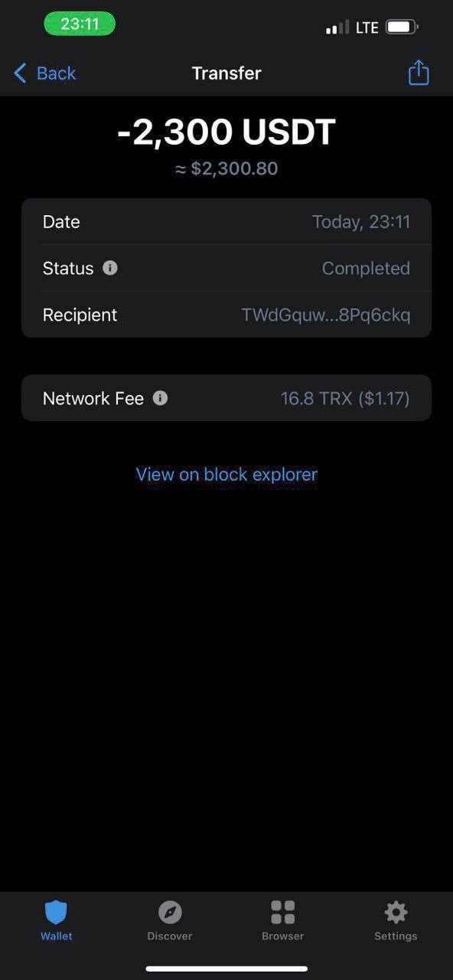
Task: Click View on block explorer link
Action: [x=226, y=475]
